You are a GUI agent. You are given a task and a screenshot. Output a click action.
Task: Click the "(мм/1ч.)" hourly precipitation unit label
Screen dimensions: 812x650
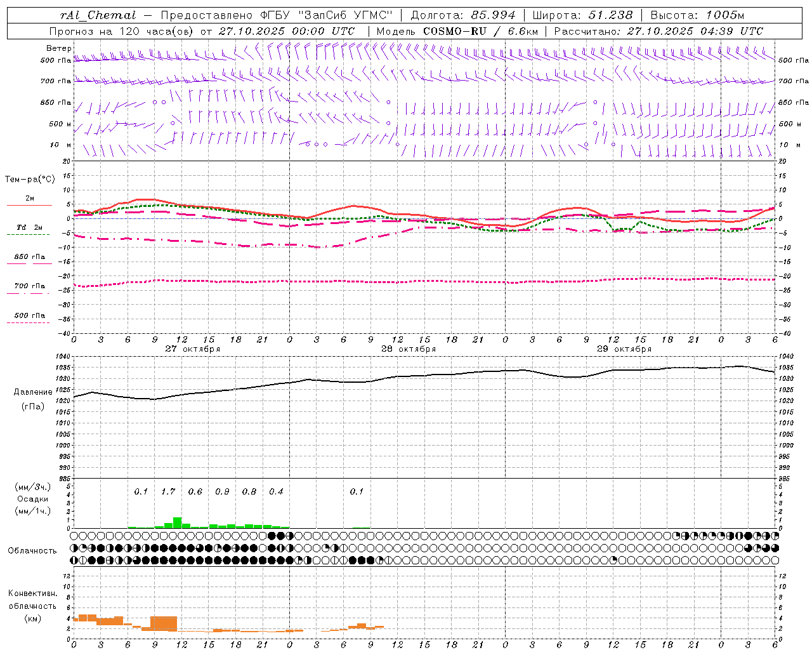[32, 512]
